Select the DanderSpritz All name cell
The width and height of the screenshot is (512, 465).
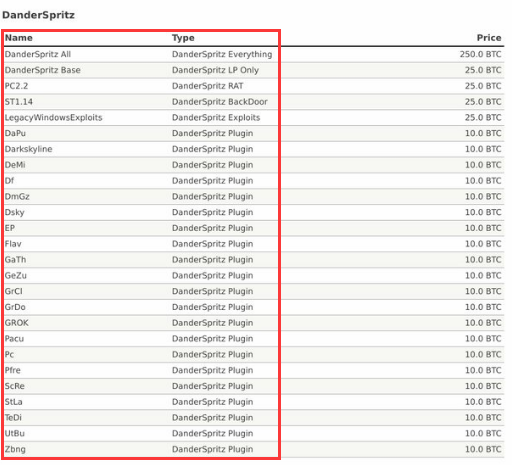coord(38,54)
